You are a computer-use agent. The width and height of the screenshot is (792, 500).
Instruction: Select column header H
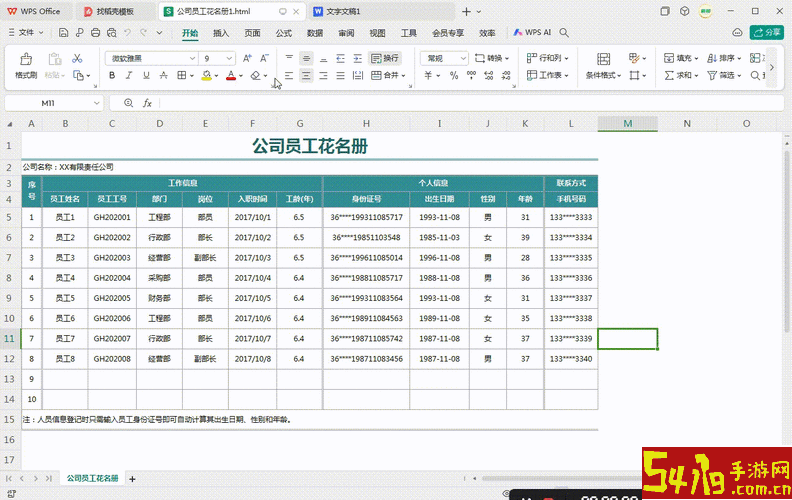(366, 124)
